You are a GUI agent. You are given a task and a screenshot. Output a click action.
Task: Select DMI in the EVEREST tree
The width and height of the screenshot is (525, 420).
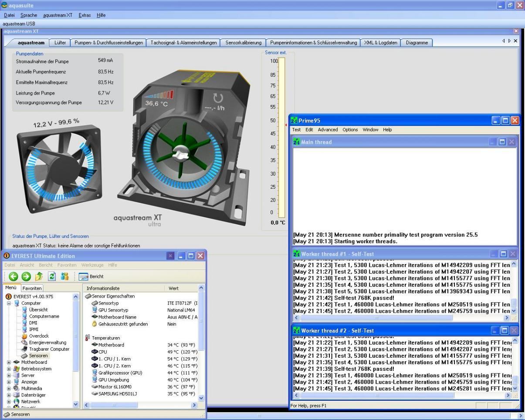pos(33,323)
